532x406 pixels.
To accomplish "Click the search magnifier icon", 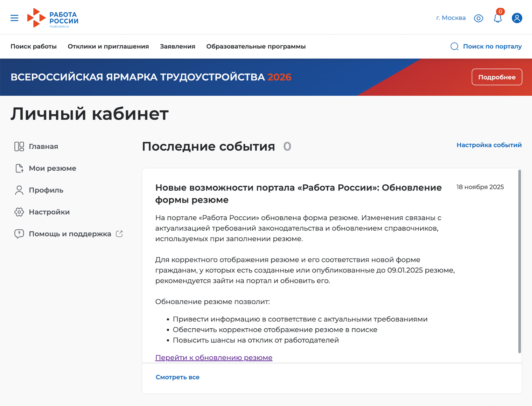I will coord(454,47).
